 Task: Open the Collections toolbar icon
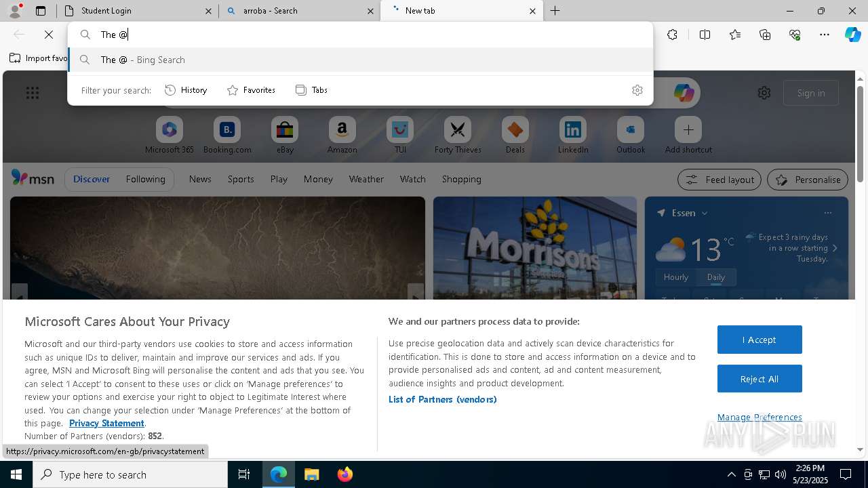coord(765,35)
